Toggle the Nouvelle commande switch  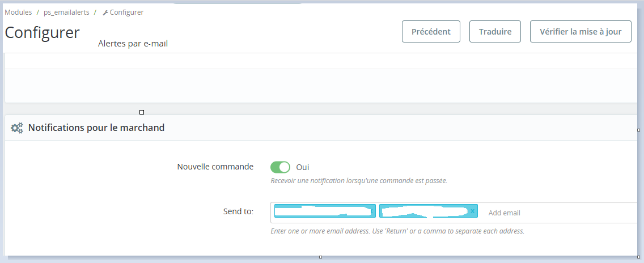pyautogui.click(x=280, y=167)
